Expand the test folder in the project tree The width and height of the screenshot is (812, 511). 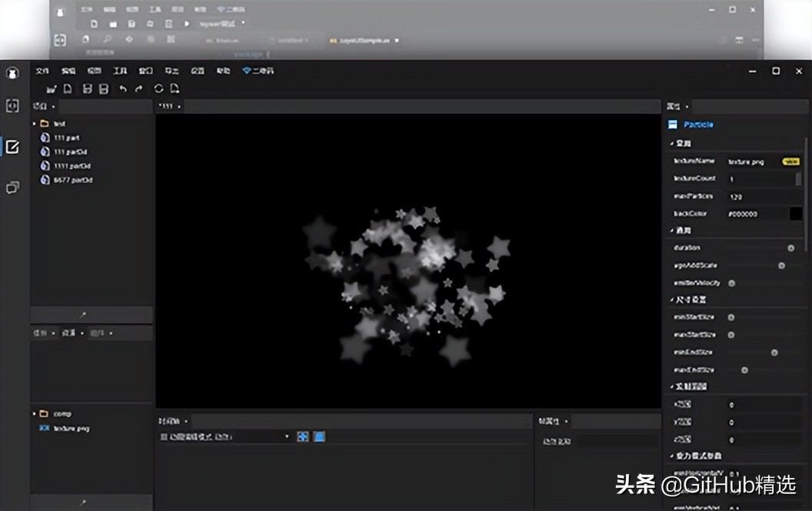coord(34,123)
